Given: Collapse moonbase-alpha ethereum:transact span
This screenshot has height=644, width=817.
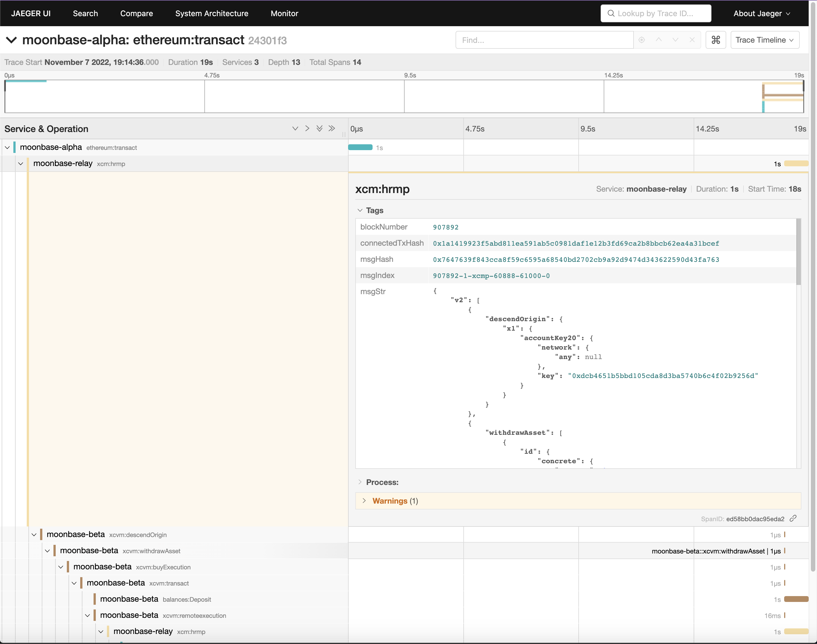Looking at the screenshot, I should (x=7, y=147).
